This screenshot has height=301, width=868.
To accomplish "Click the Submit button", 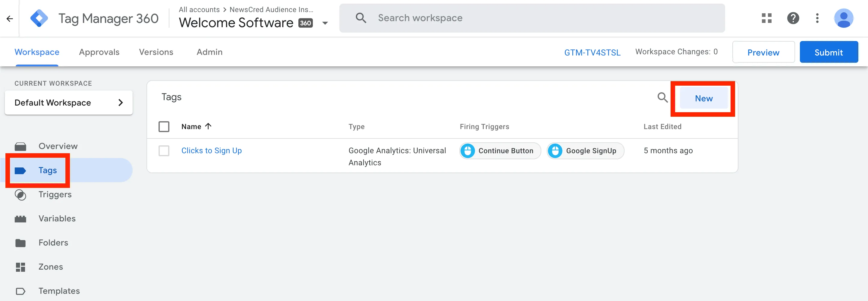I will [829, 52].
